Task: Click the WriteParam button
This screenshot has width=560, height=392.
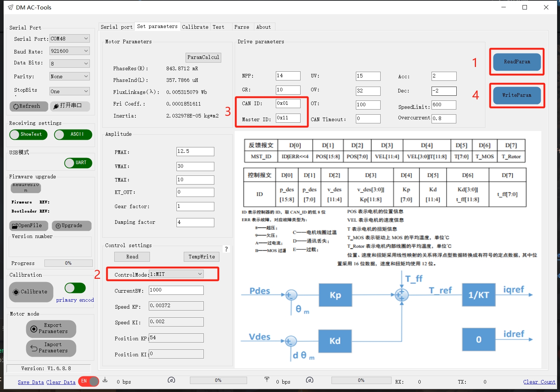Action: [x=517, y=95]
